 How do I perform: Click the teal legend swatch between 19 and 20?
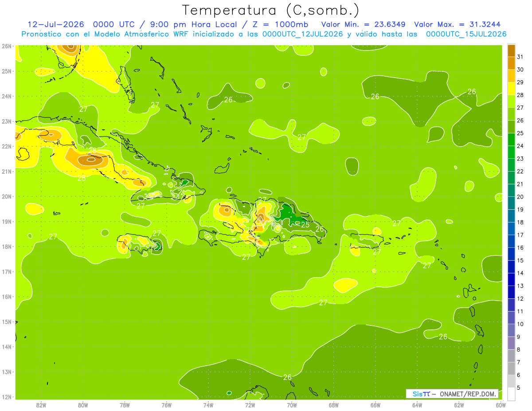click(511, 203)
